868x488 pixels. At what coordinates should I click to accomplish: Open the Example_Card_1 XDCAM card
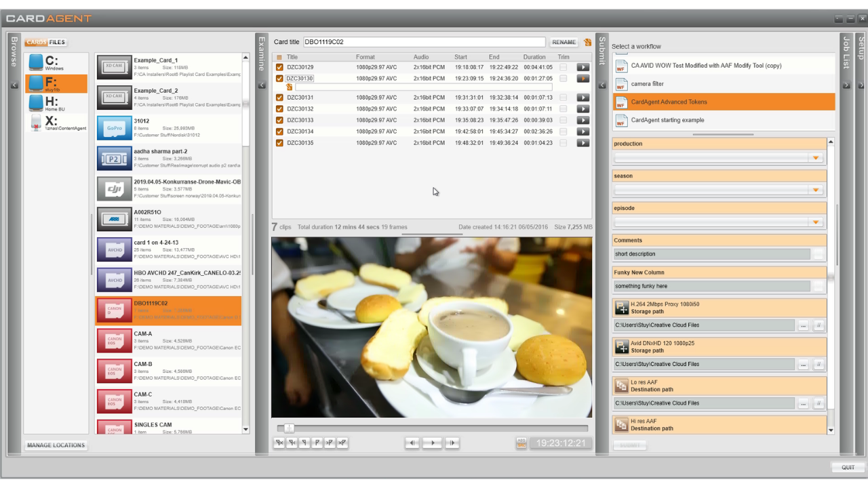coord(169,67)
